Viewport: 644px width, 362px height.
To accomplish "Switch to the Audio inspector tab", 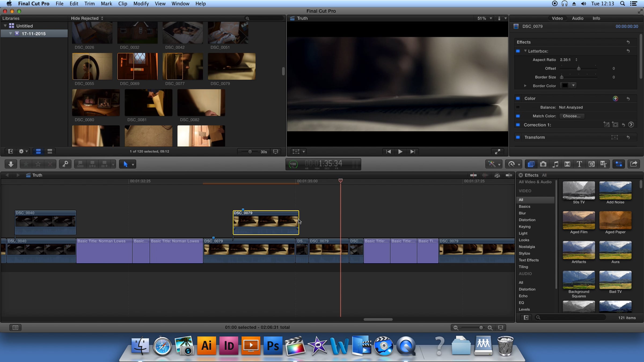I will pos(577,18).
